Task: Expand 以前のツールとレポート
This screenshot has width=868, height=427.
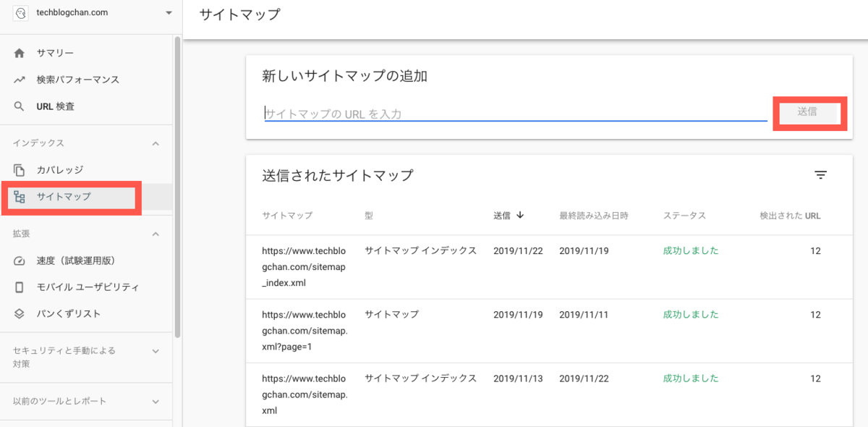Action: coord(155,401)
